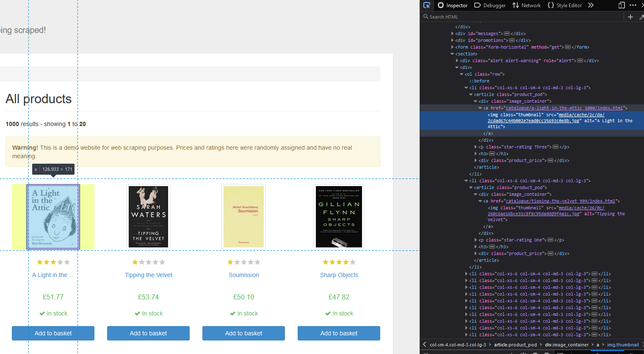Collapse the section element node
The image size is (644, 354).
coord(452,54)
